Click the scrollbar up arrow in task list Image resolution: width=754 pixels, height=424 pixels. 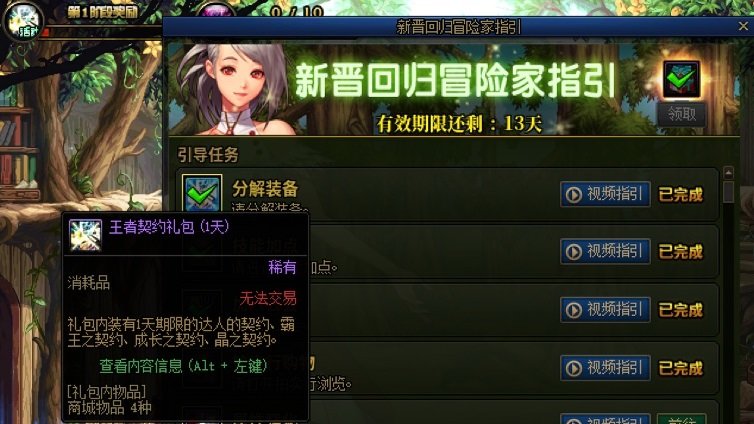click(729, 172)
